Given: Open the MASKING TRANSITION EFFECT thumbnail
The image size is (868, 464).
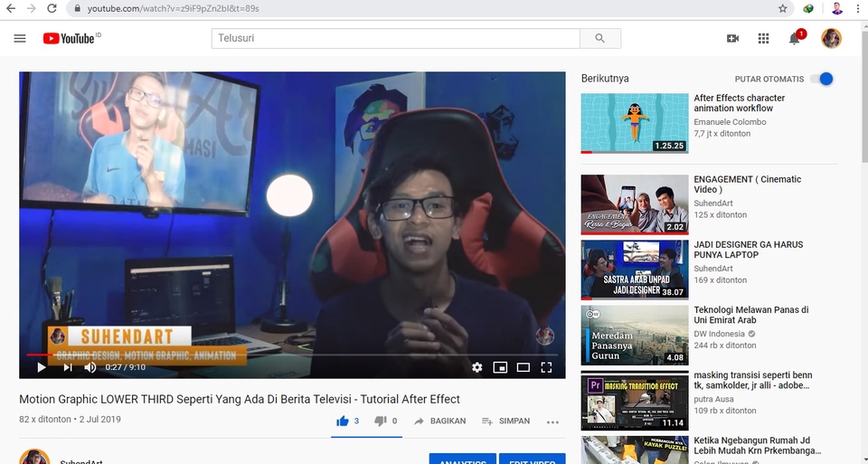Looking at the screenshot, I should pos(635,401).
